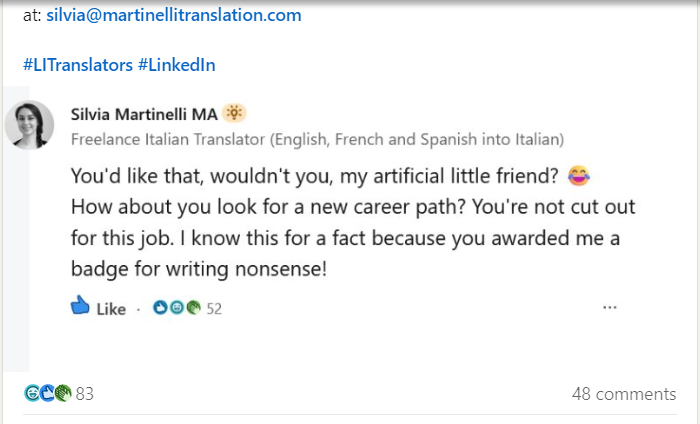The image size is (700, 424).
Task: Open the #LITranslators hashtag
Action: tap(78, 65)
